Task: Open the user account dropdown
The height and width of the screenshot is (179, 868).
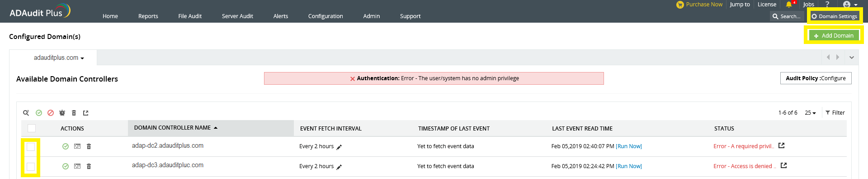Action: (x=850, y=5)
